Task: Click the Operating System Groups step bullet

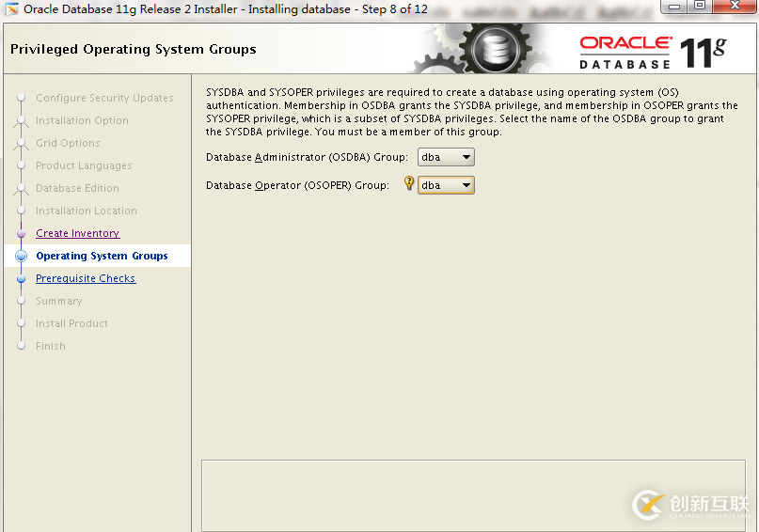Action: coord(22,256)
